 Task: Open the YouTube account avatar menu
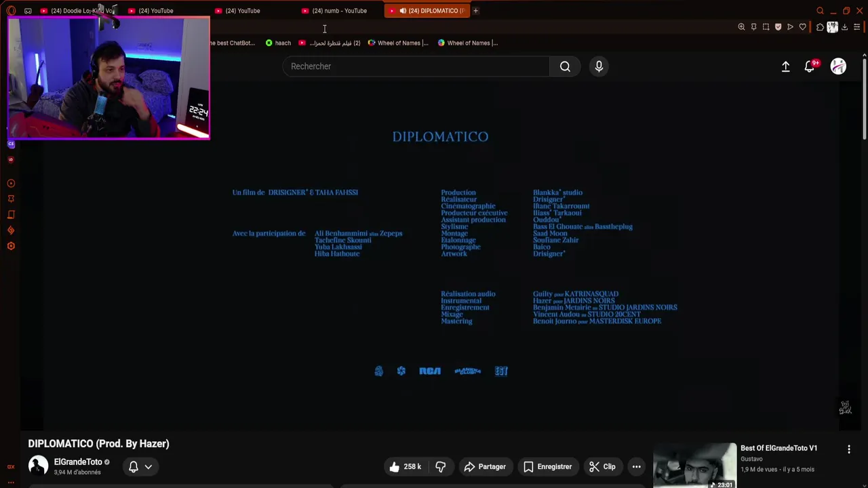pos(838,66)
